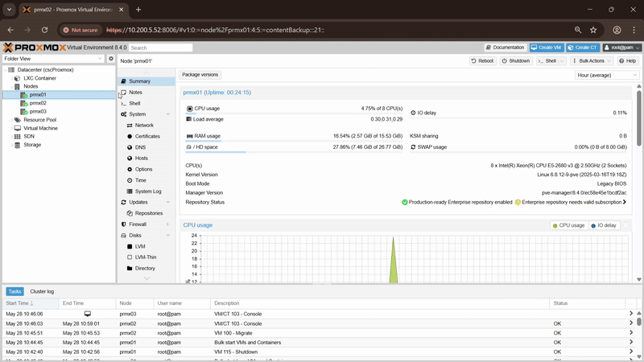Collapse the Updates menu section
The image size is (644, 362).
click(168, 203)
